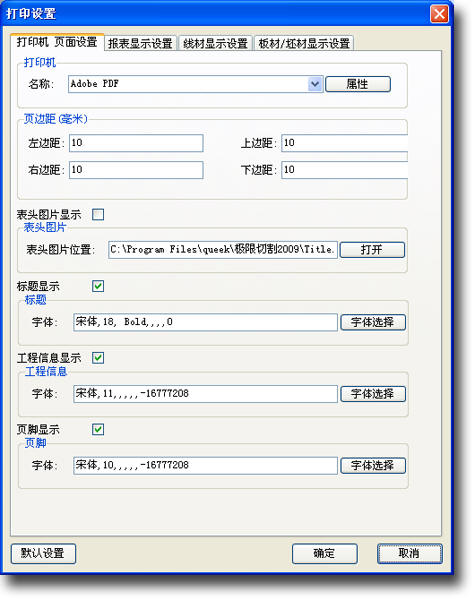This screenshot has width=475, height=600.
Task: Switch to the 报表显示设置 tab
Action: coord(140,43)
